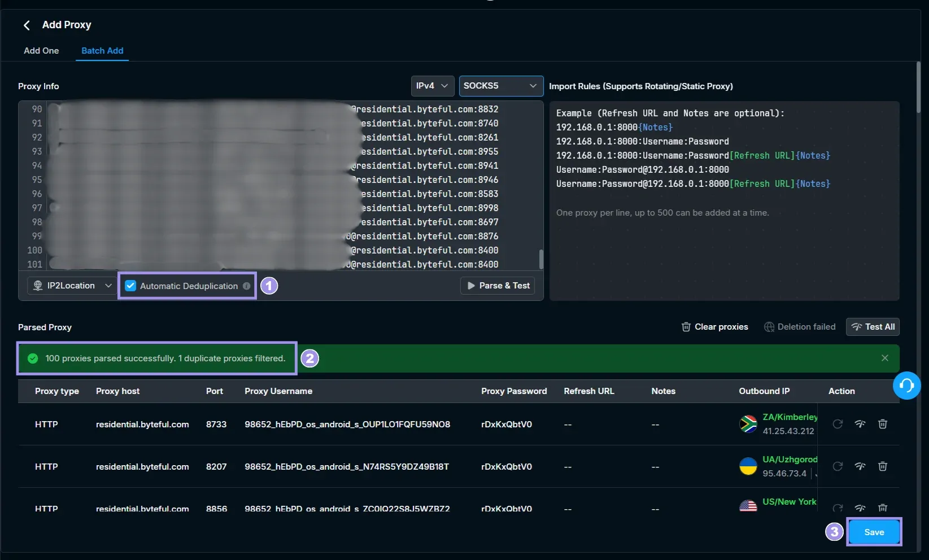
Task: Select the port value 8207
Action: pos(216,467)
